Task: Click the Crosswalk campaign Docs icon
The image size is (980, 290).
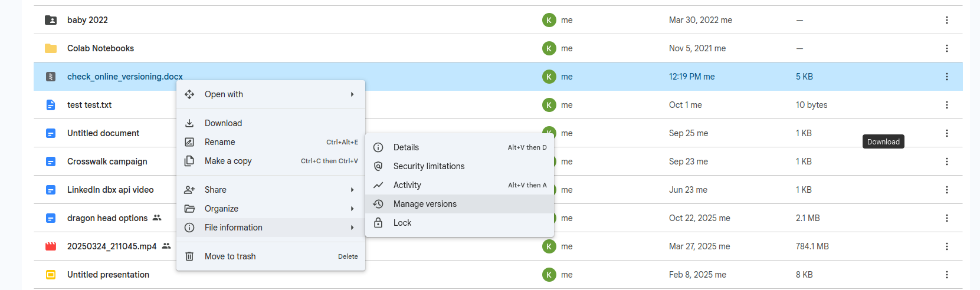Action: [51, 162]
